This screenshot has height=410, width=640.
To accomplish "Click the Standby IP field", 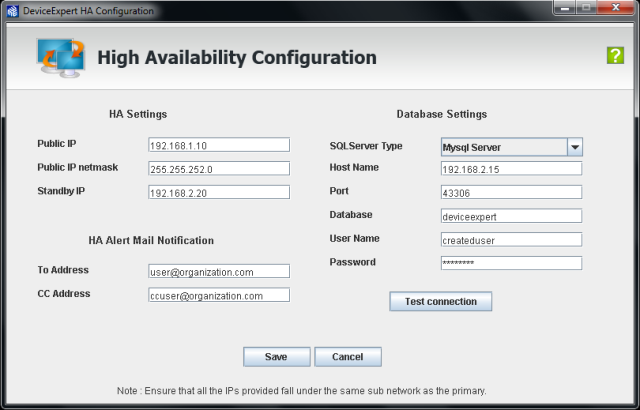I will [219, 192].
